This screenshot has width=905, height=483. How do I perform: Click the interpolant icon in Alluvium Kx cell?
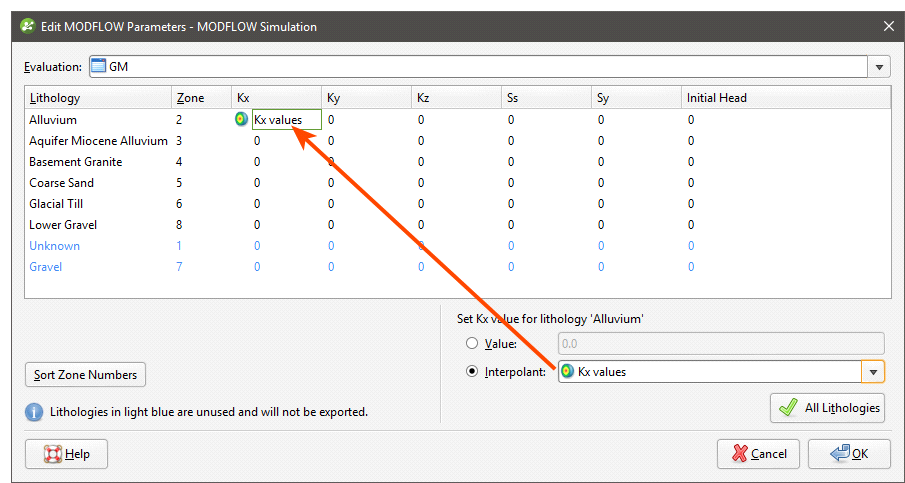241,119
